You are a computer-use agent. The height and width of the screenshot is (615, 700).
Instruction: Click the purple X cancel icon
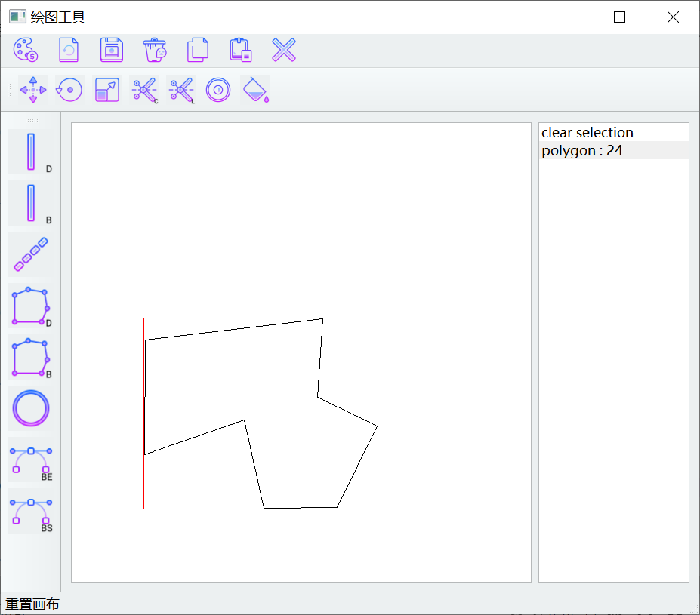pos(284,50)
